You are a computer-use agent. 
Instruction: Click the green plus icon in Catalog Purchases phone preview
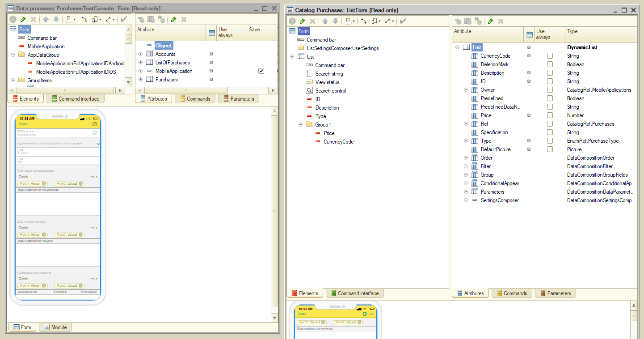pyautogui.click(x=365, y=314)
